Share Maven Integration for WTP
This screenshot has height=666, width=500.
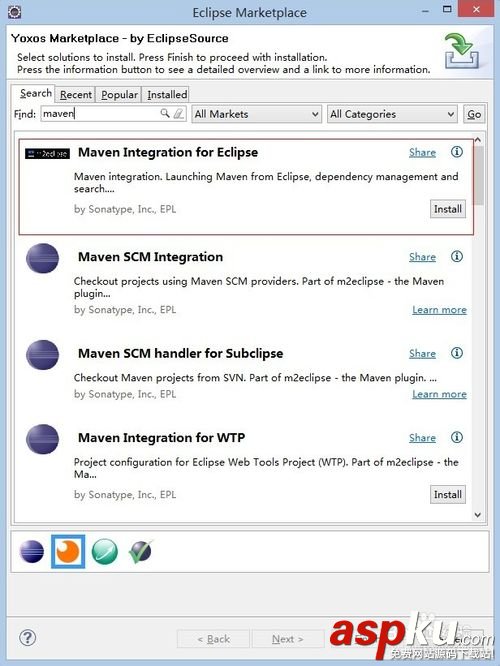tap(422, 438)
